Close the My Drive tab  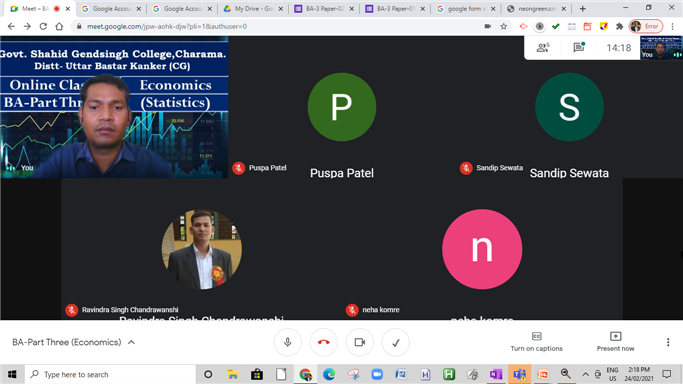pyautogui.click(x=281, y=9)
